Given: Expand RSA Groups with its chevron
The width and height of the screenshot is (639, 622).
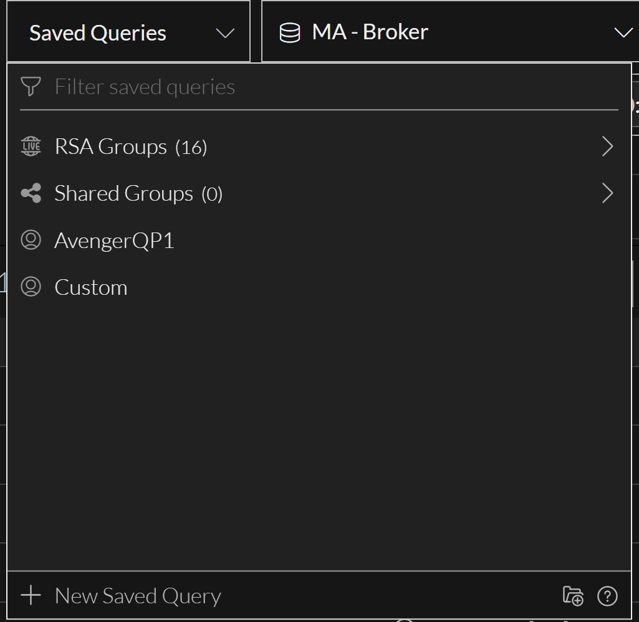Looking at the screenshot, I should pyautogui.click(x=607, y=147).
